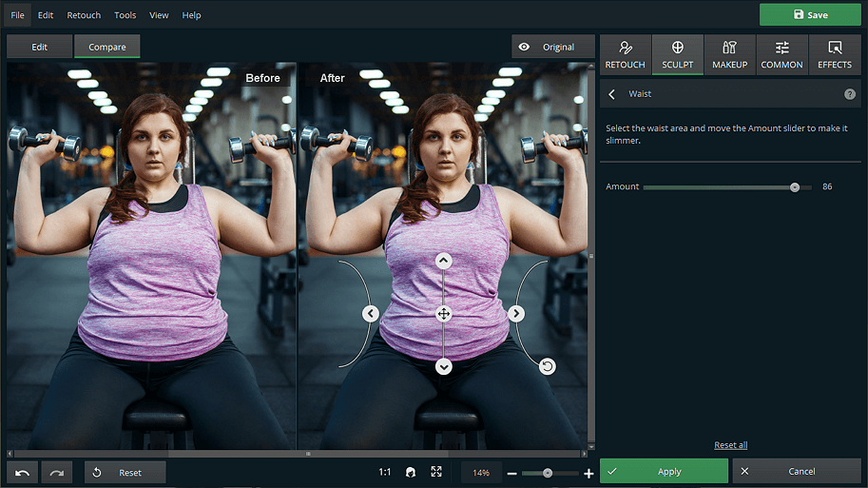Cancel the waist adjustment
This screenshot has height=488, width=868.
click(796, 472)
